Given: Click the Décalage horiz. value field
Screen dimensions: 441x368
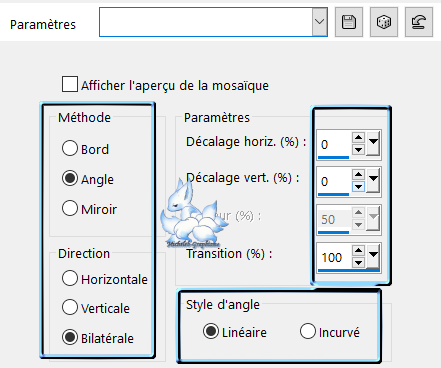Looking at the screenshot, I should tap(334, 144).
